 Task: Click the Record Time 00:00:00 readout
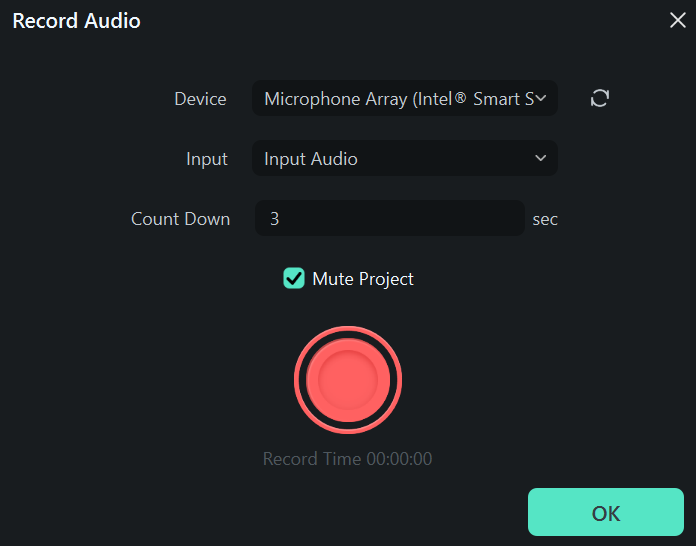[347, 459]
